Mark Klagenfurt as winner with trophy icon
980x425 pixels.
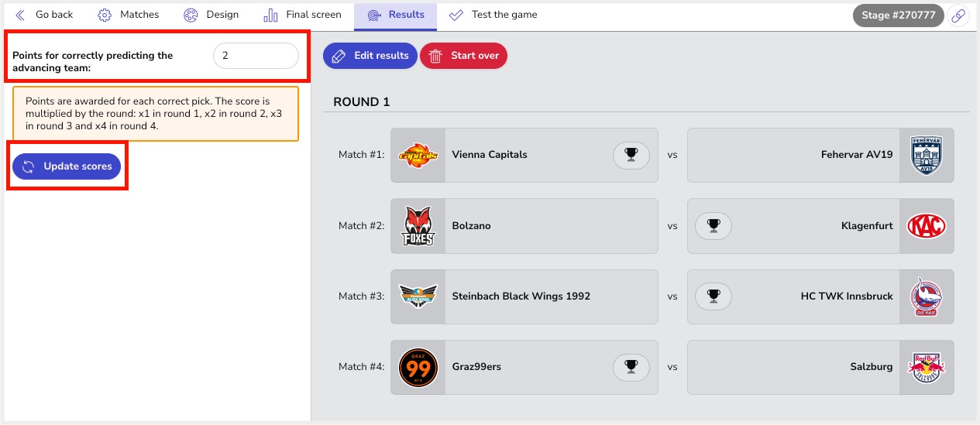[714, 226]
